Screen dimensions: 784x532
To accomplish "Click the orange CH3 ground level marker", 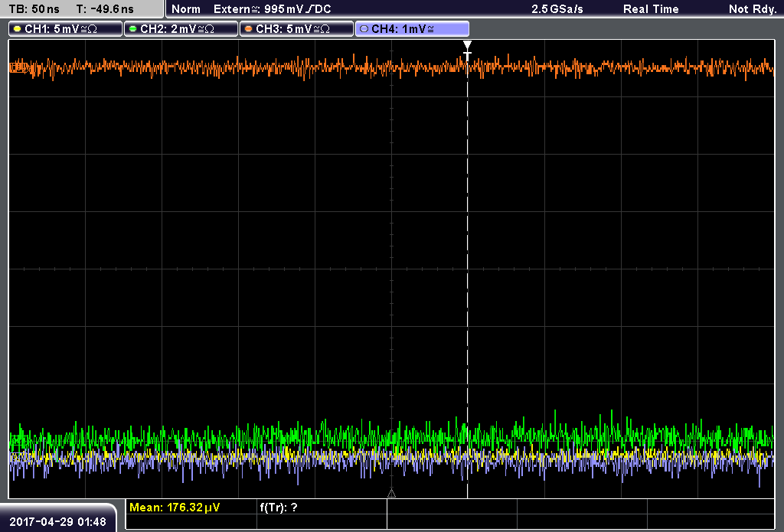I will tap(18, 67).
